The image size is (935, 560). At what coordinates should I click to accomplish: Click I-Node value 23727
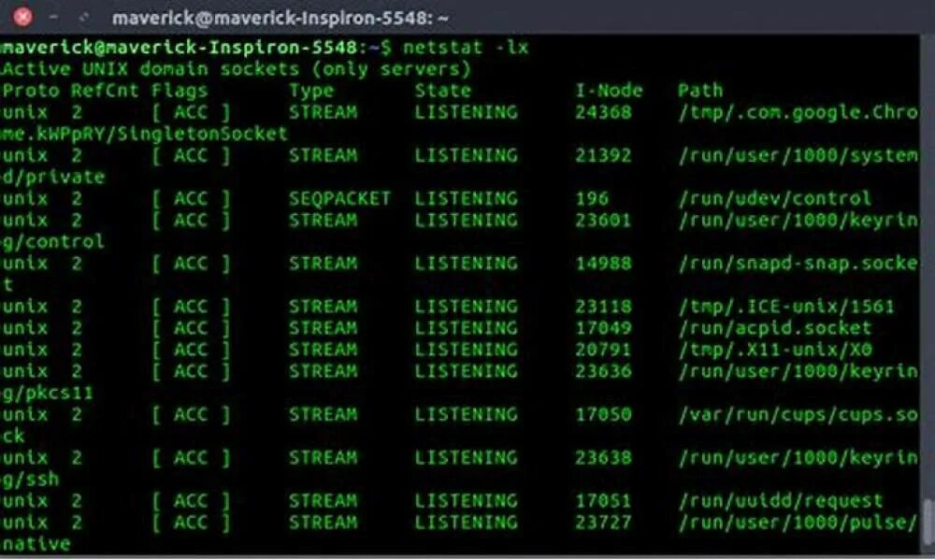(x=603, y=522)
